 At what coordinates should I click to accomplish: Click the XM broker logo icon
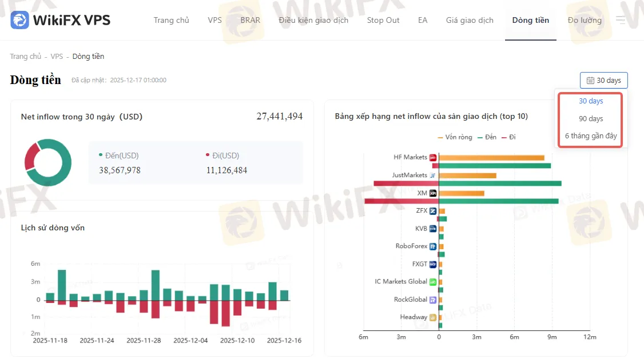pos(433,193)
